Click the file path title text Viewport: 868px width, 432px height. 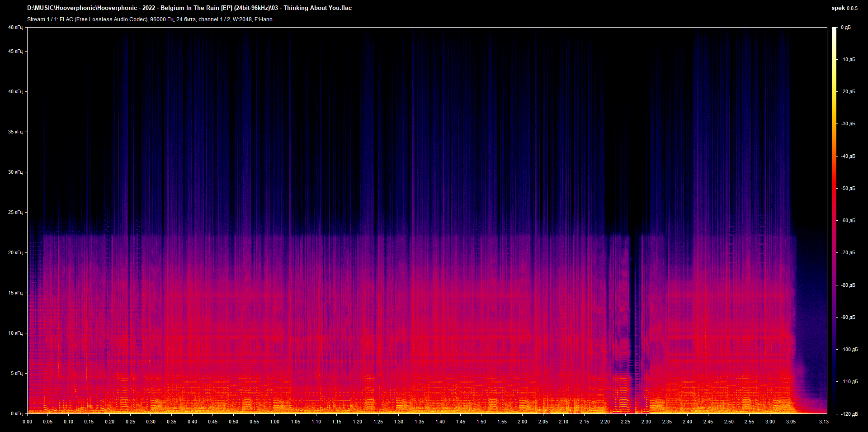tap(190, 8)
